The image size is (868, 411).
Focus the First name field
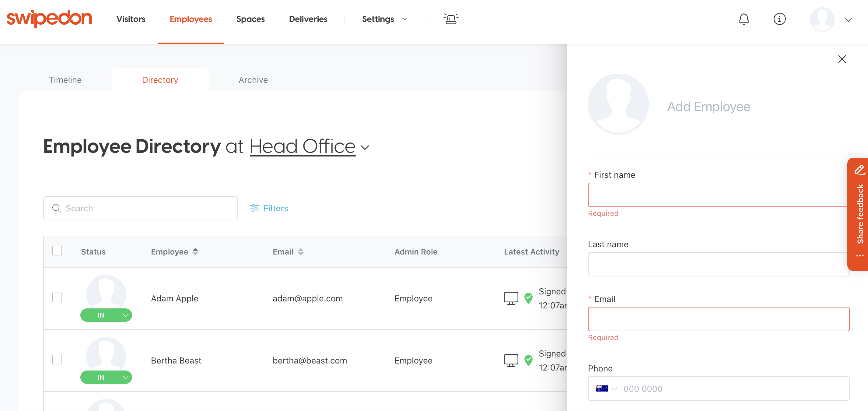pyautogui.click(x=718, y=195)
